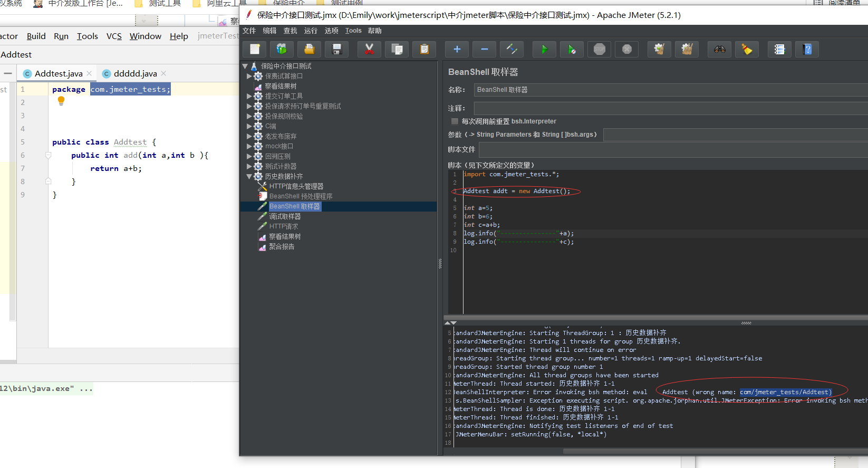The height and width of the screenshot is (468, 868).
Task: Open the 选项 menu in JMeter
Action: click(331, 31)
